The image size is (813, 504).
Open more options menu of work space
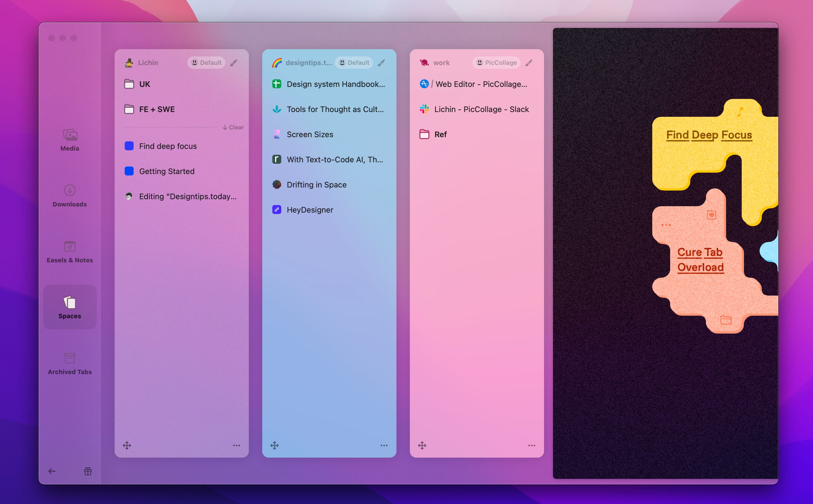point(531,445)
